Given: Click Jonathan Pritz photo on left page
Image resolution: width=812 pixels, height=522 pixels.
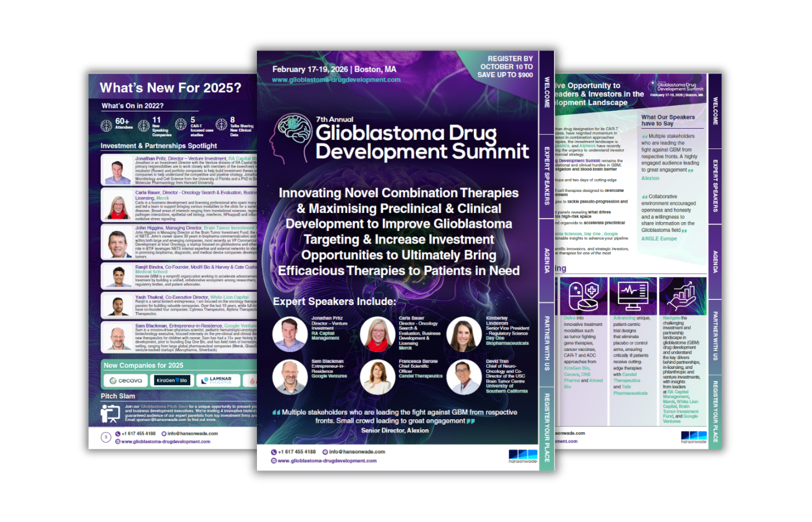Looking at the screenshot, I should (x=117, y=170).
